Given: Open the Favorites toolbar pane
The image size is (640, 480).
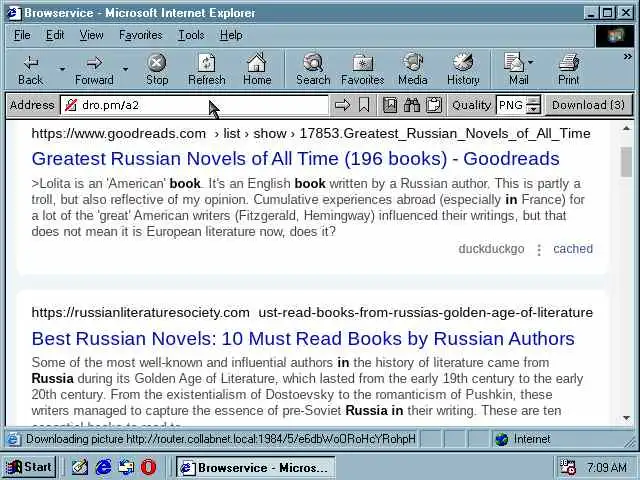Looking at the screenshot, I should point(362,70).
